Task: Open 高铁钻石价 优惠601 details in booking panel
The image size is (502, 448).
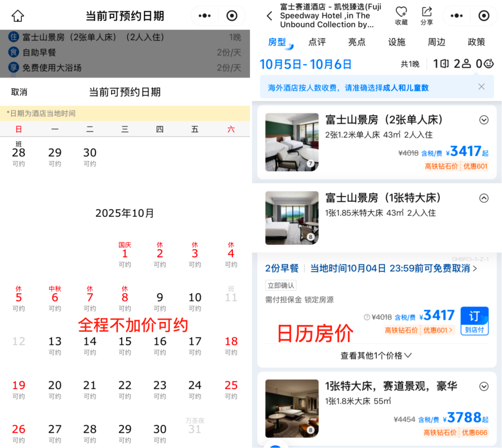Action: [x=419, y=330]
